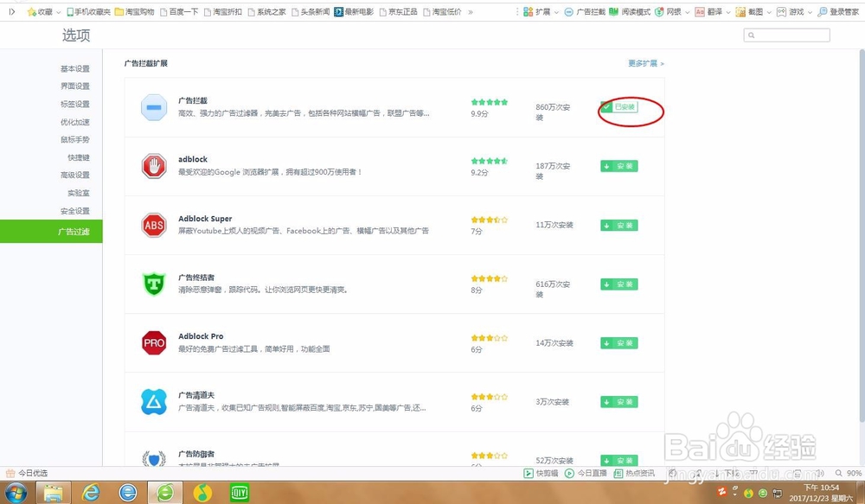Click the 已安装 installed button for 广告拦截
The image size is (865, 504).
tap(619, 107)
